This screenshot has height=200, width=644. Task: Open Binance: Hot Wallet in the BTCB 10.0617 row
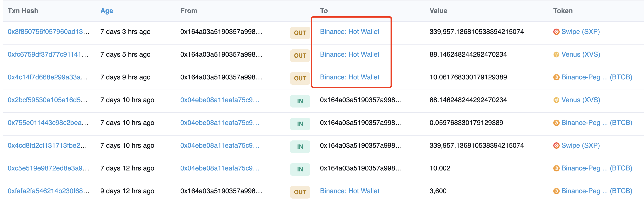tap(349, 77)
